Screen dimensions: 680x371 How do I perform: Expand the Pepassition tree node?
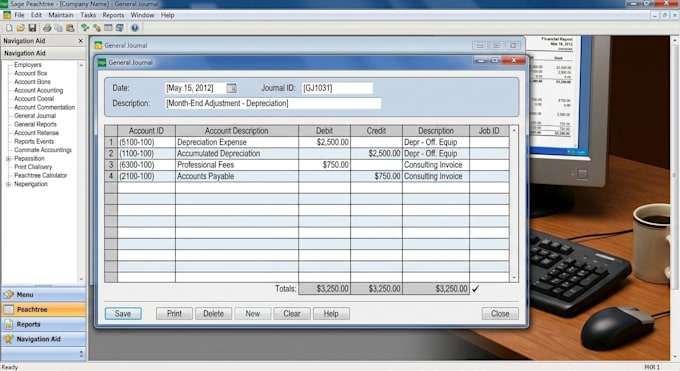pos(8,159)
